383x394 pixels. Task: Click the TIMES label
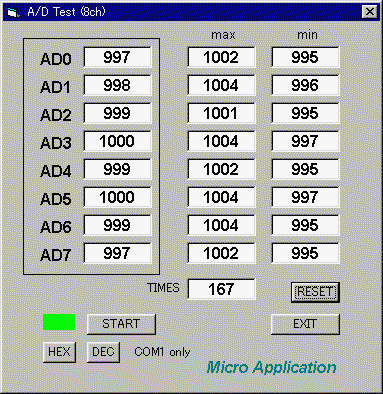coord(163,288)
